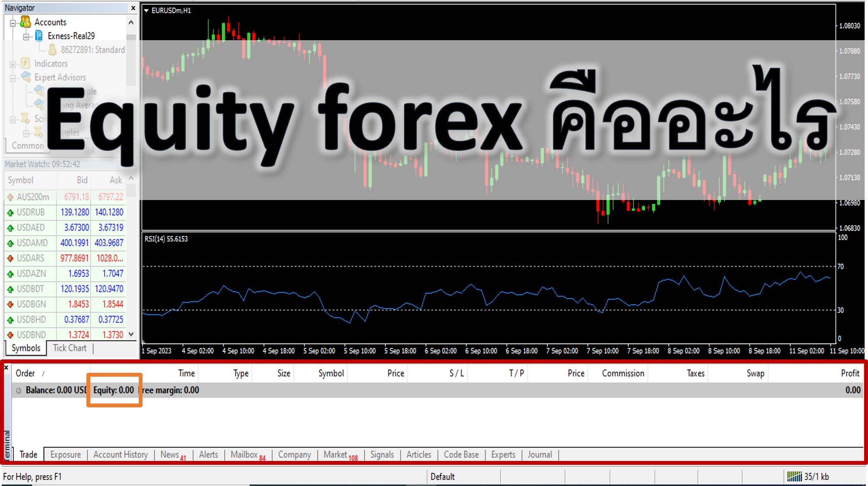This screenshot has height=486, width=868.
Task: Select the AUS200m symbol row
Action: [x=65, y=197]
